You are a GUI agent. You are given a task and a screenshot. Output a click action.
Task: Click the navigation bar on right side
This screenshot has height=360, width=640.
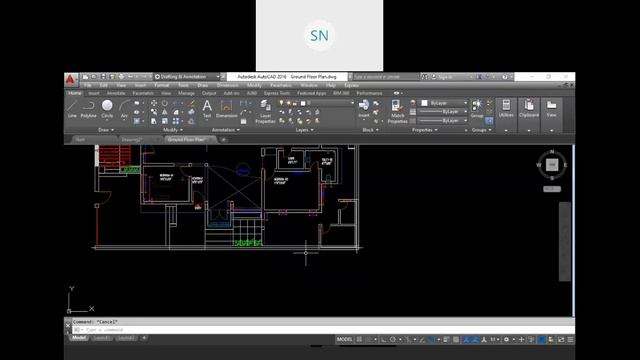pos(564,242)
